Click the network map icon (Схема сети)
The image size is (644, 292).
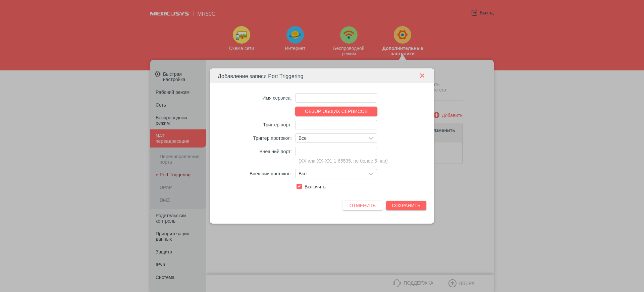[x=241, y=35]
